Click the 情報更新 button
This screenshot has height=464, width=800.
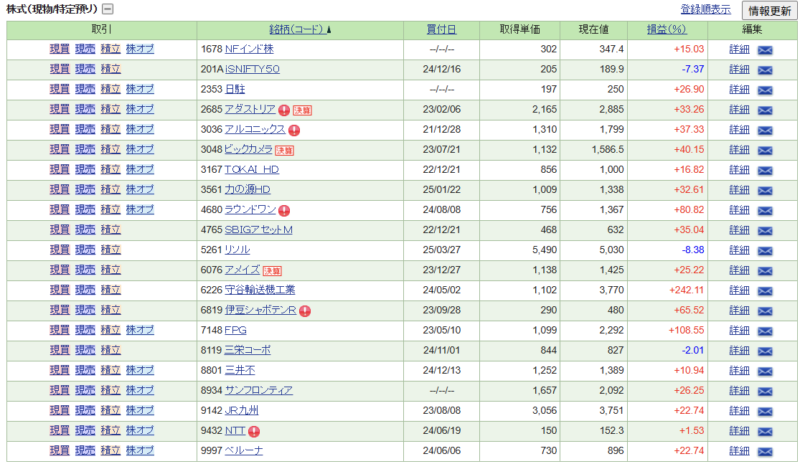(x=769, y=10)
